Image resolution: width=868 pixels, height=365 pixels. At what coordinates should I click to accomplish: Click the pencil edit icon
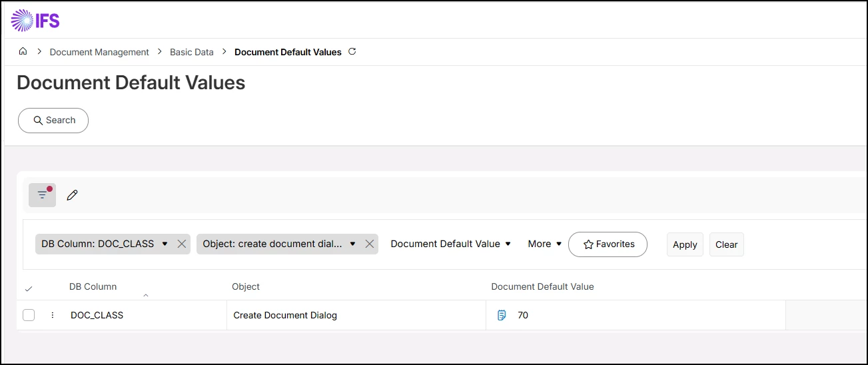point(73,195)
